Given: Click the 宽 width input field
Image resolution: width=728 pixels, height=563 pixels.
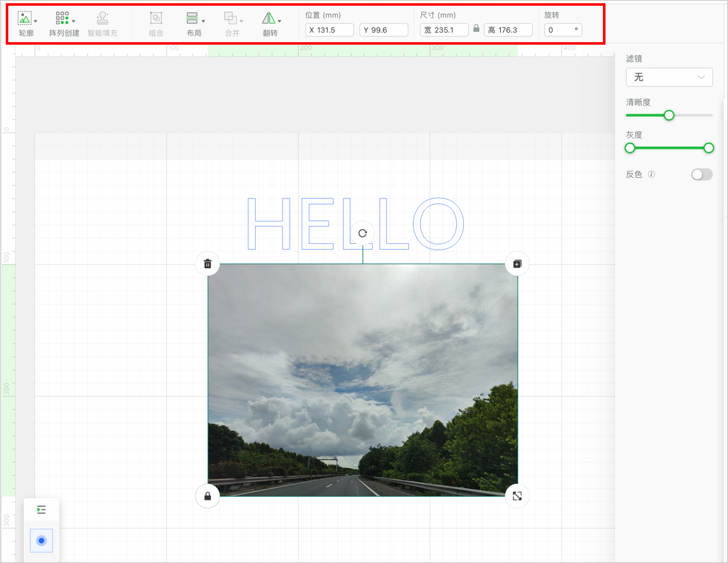Looking at the screenshot, I should [445, 30].
